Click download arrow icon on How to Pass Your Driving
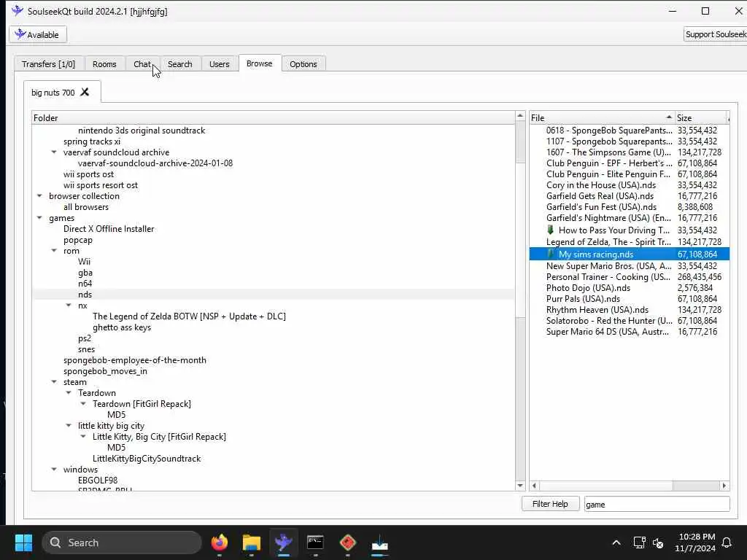 [550, 230]
